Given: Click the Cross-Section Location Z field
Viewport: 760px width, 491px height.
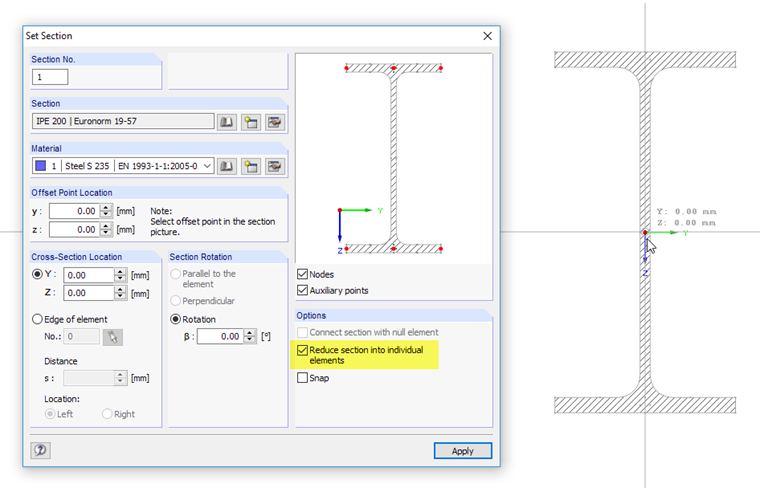Looking at the screenshot, I should pyautogui.click(x=89, y=293).
